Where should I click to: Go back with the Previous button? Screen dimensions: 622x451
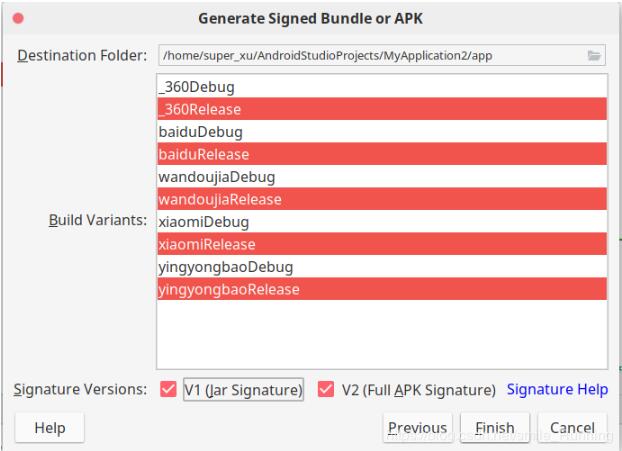pyautogui.click(x=417, y=428)
